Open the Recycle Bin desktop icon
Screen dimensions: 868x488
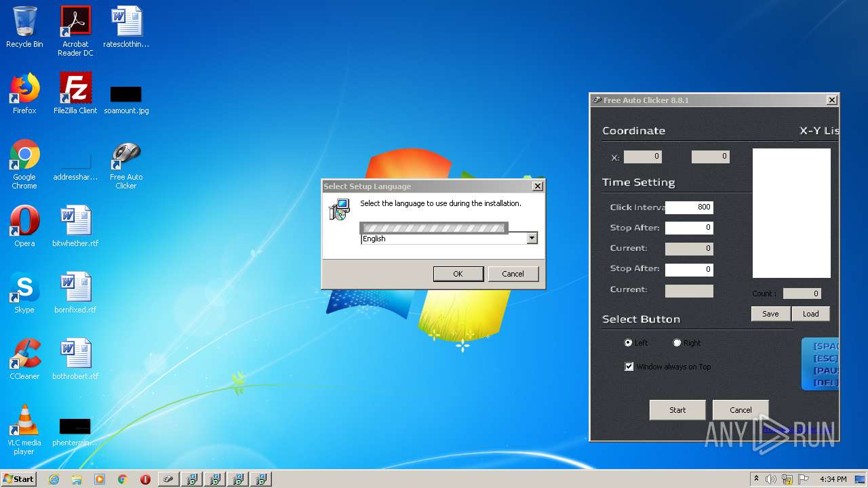click(x=24, y=27)
